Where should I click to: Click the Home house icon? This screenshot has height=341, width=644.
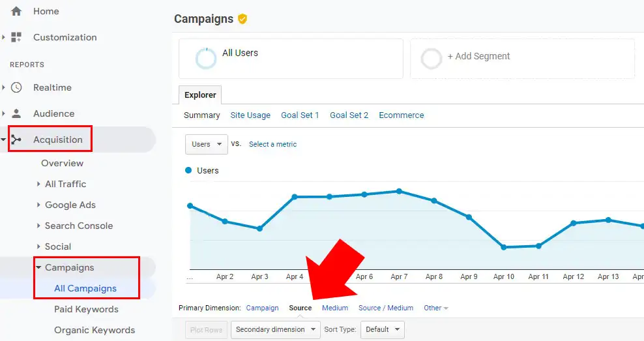point(16,11)
